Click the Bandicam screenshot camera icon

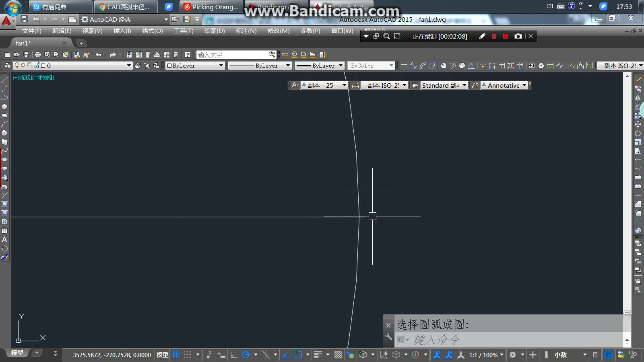click(x=518, y=36)
